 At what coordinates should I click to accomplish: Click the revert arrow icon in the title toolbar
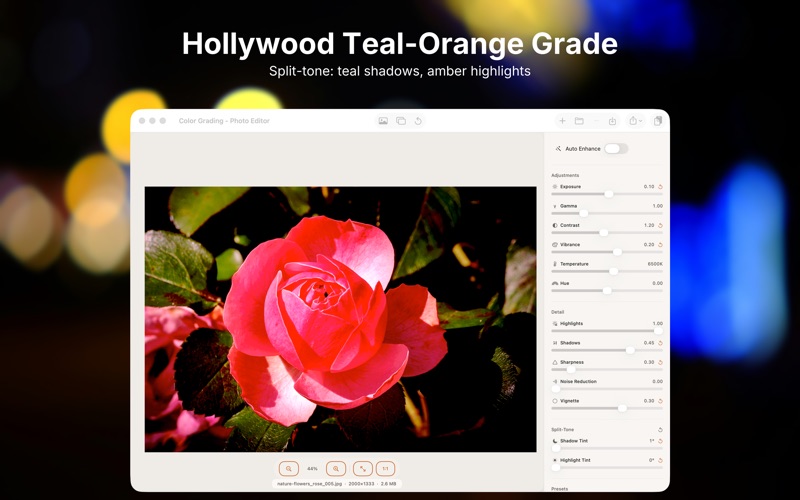tap(418, 121)
